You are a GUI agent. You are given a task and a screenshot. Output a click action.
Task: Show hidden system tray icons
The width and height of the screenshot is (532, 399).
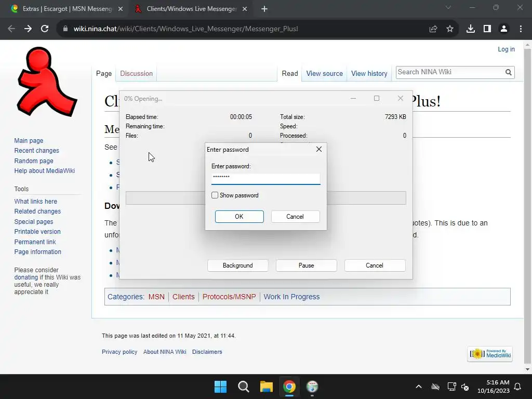click(x=419, y=387)
